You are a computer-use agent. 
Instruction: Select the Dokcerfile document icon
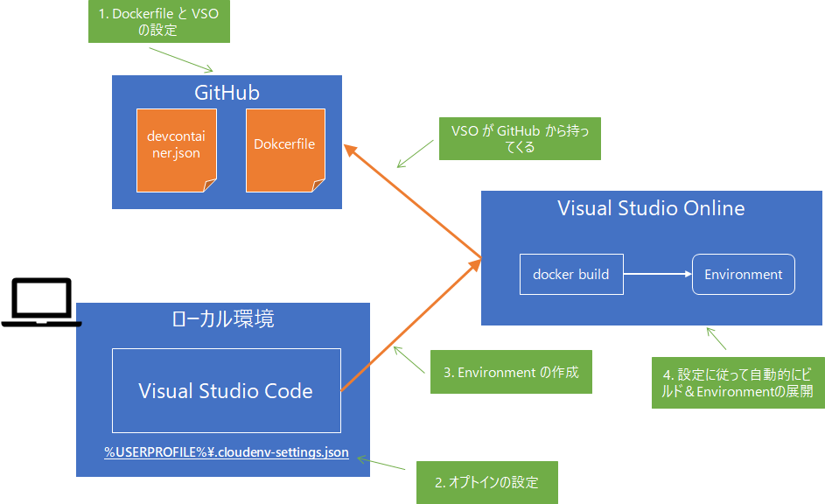pos(285,149)
